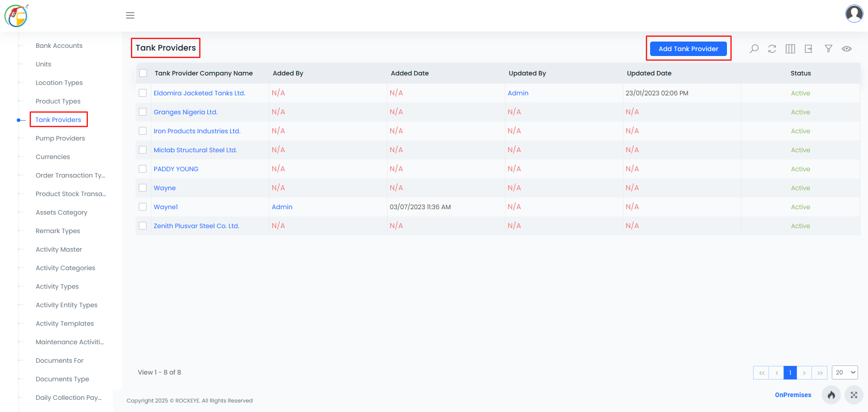Click the fullscreen expand icon
Image resolution: width=868 pixels, height=412 pixels.
[x=854, y=395]
